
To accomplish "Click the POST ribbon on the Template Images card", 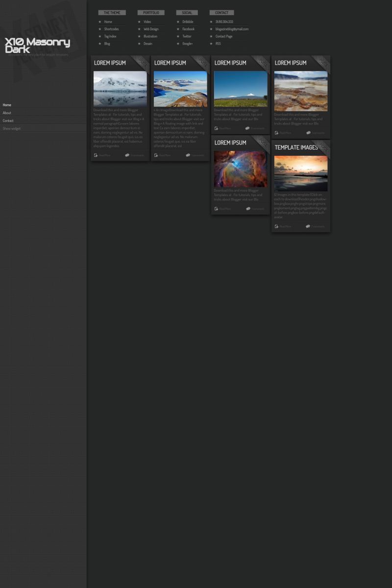I will [x=322, y=148].
